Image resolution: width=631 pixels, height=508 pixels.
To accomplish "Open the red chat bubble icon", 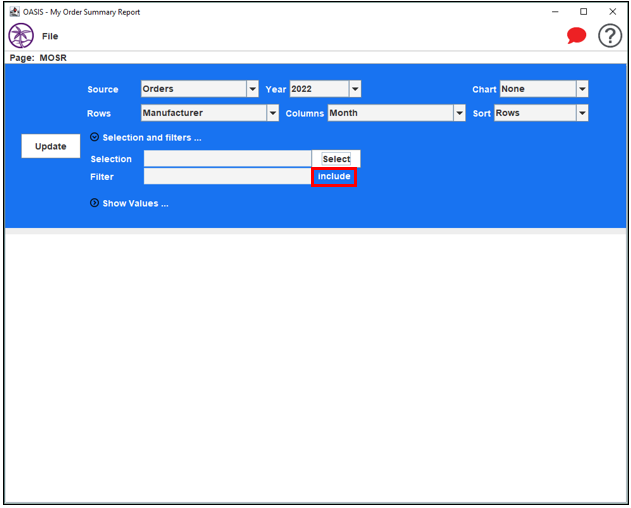I will click(576, 35).
